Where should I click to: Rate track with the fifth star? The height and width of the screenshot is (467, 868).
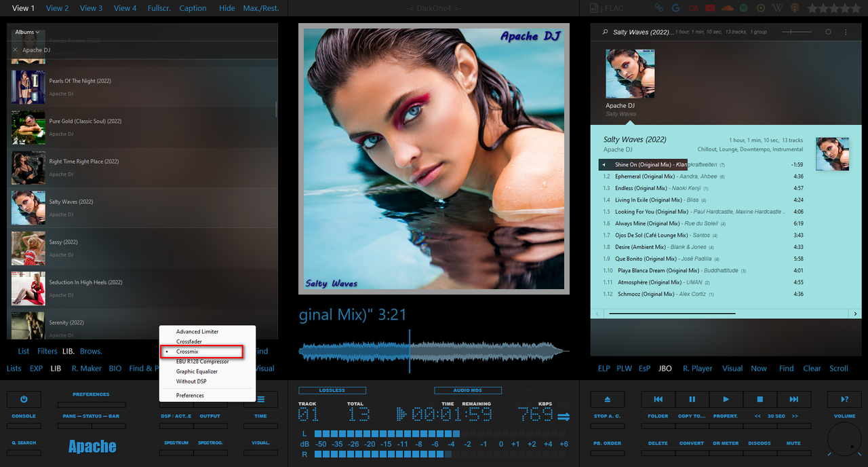click(855, 8)
